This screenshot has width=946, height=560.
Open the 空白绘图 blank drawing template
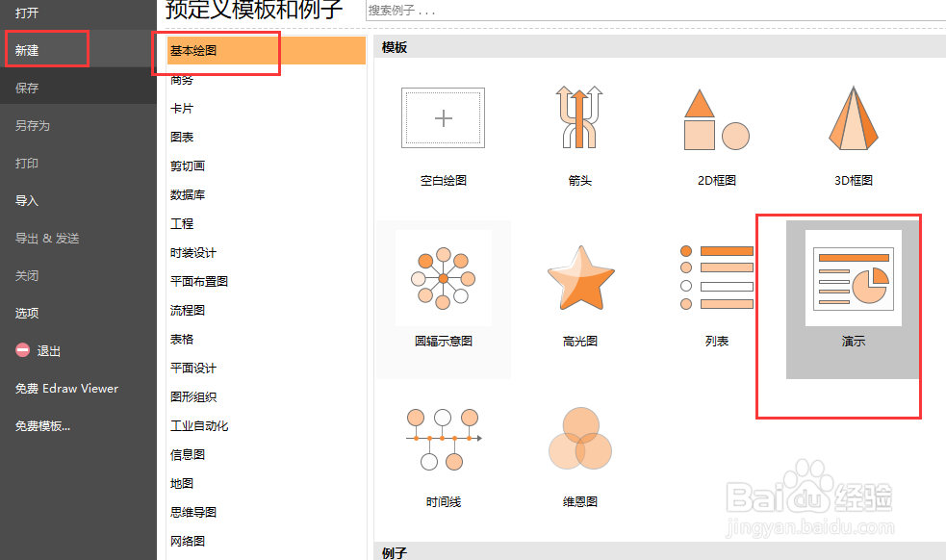click(x=444, y=137)
